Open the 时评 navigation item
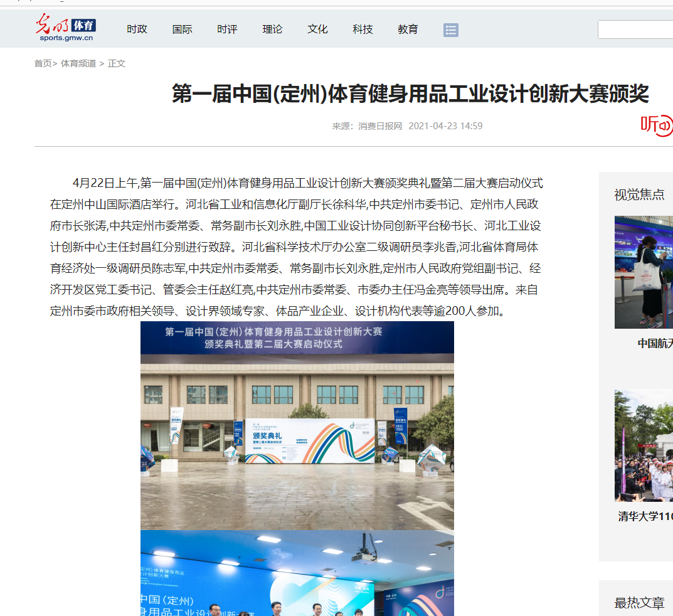The height and width of the screenshot is (616, 673). (x=227, y=29)
